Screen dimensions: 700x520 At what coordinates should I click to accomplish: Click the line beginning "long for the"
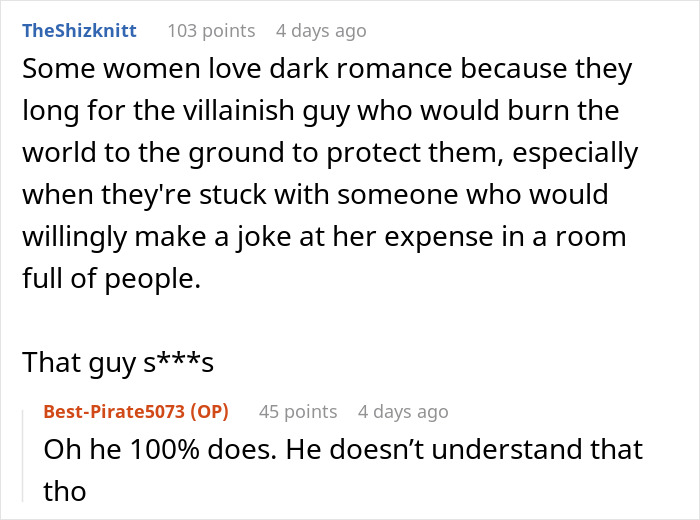click(x=320, y=112)
